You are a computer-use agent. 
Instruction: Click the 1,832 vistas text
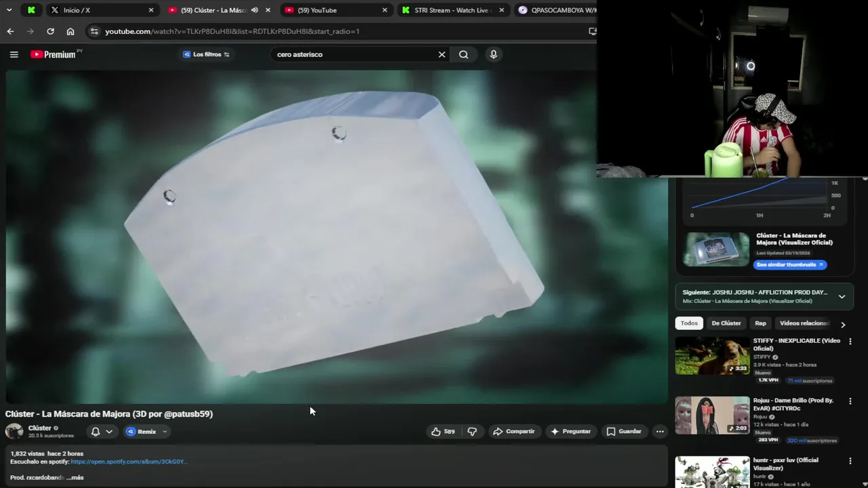pos(27,453)
